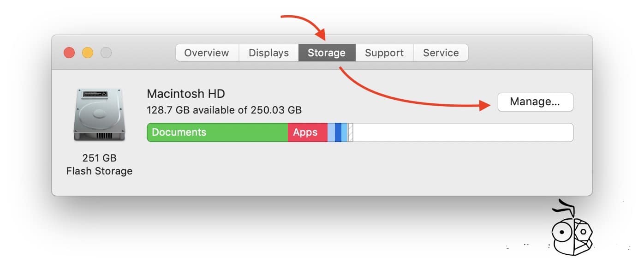Click the red Apps storage segment
This screenshot has height=264, width=644.
click(308, 132)
